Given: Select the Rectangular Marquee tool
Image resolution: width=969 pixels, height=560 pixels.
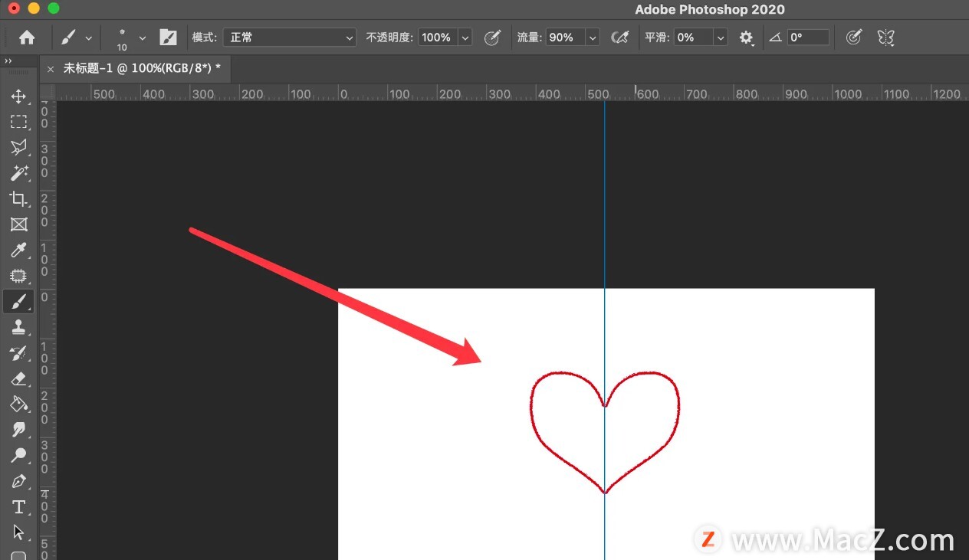Looking at the screenshot, I should point(18,122).
